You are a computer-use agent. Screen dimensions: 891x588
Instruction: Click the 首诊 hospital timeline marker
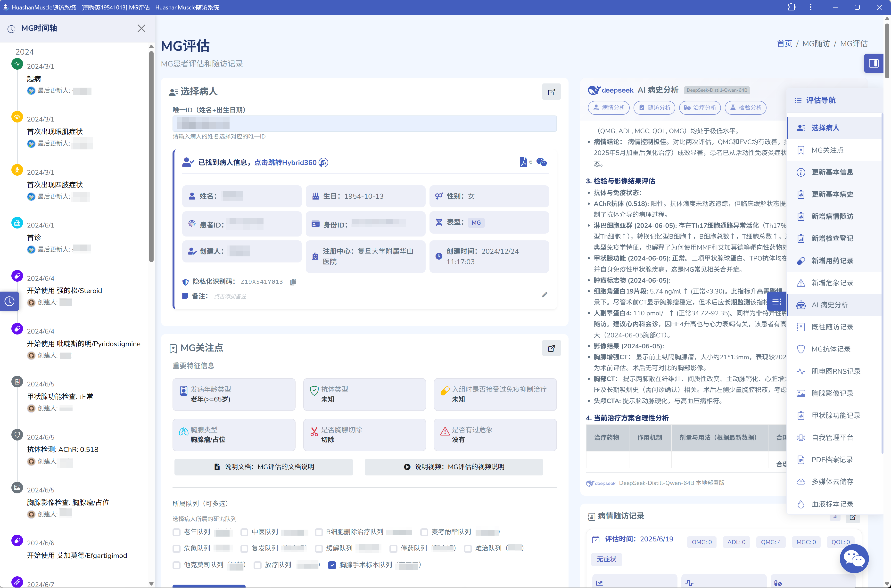tap(17, 223)
